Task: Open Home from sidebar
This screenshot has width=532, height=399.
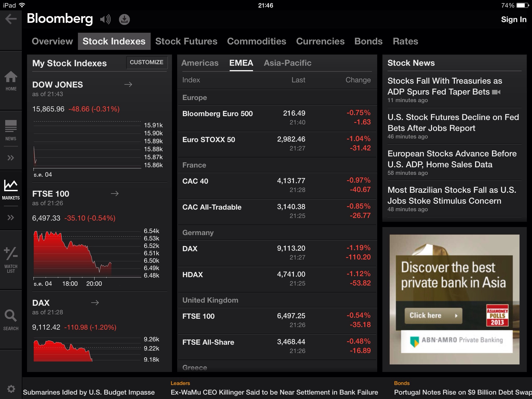Action: [x=11, y=81]
